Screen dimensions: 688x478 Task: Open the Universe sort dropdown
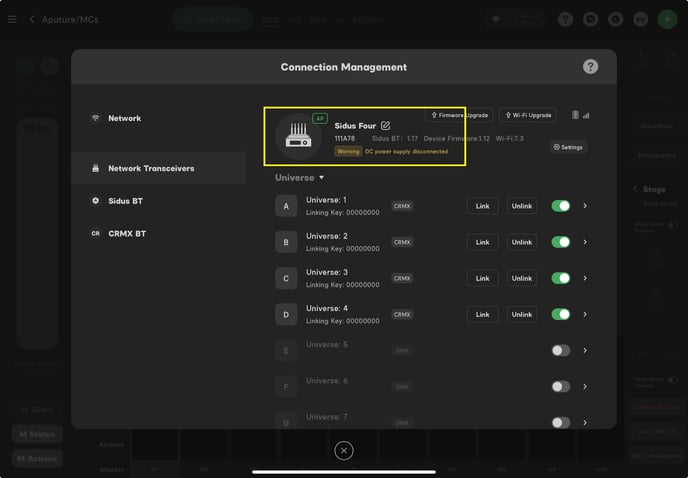pyautogui.click(x=299, y=178)
